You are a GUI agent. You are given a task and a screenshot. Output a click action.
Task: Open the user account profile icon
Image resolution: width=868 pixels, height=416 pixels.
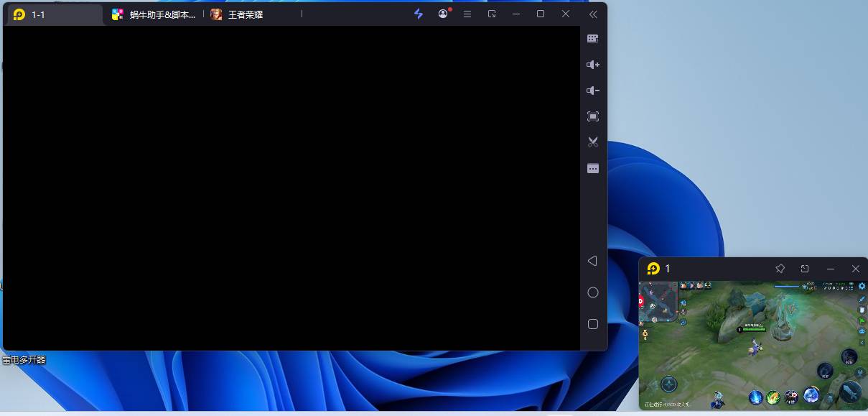coord(443,14)
